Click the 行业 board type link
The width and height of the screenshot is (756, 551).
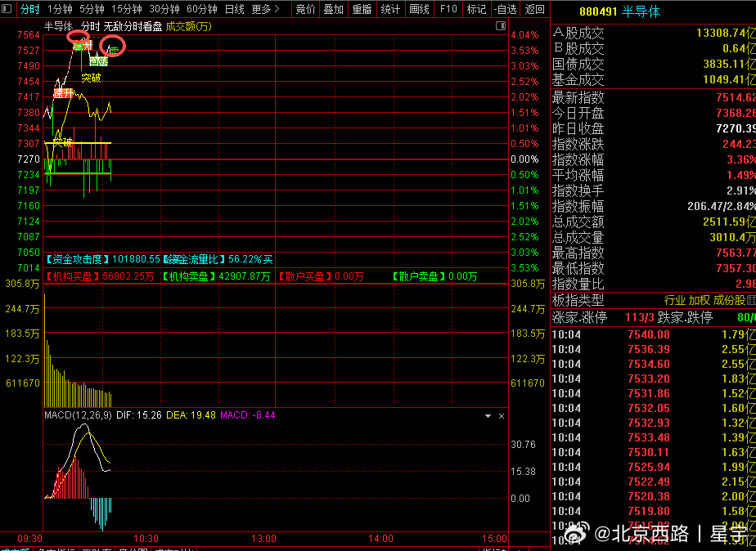tap(674, 301)
